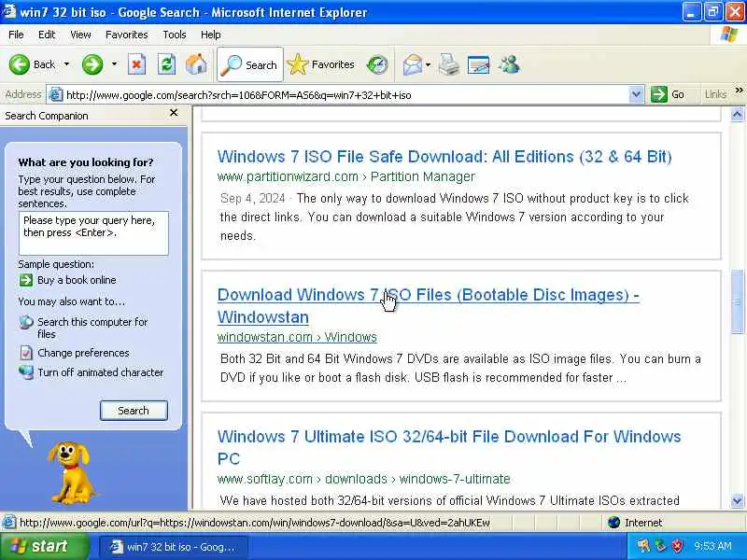747x560 pixels.
Task: Click the Mail envelope icon
Action: click(x=412, y=64)
